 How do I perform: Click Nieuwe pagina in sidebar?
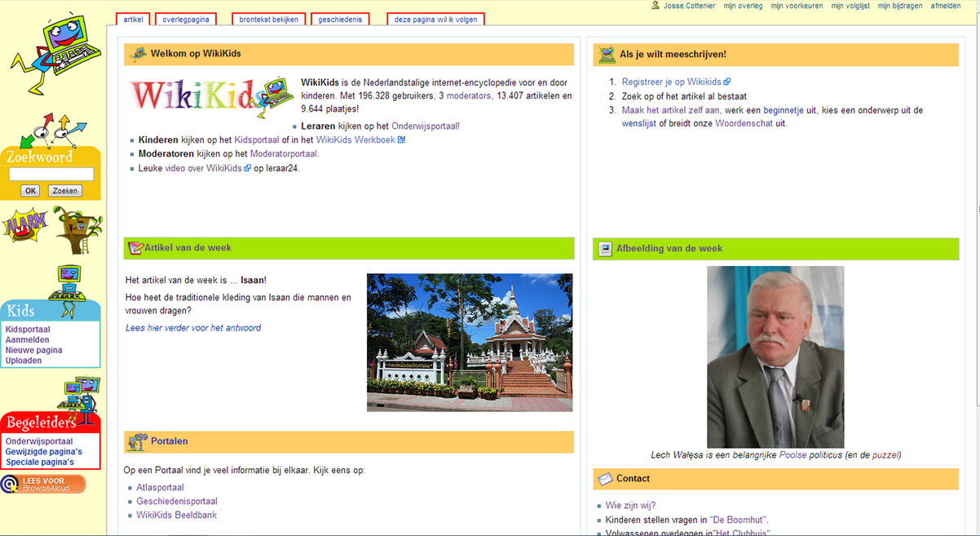(x=33, y=350)
